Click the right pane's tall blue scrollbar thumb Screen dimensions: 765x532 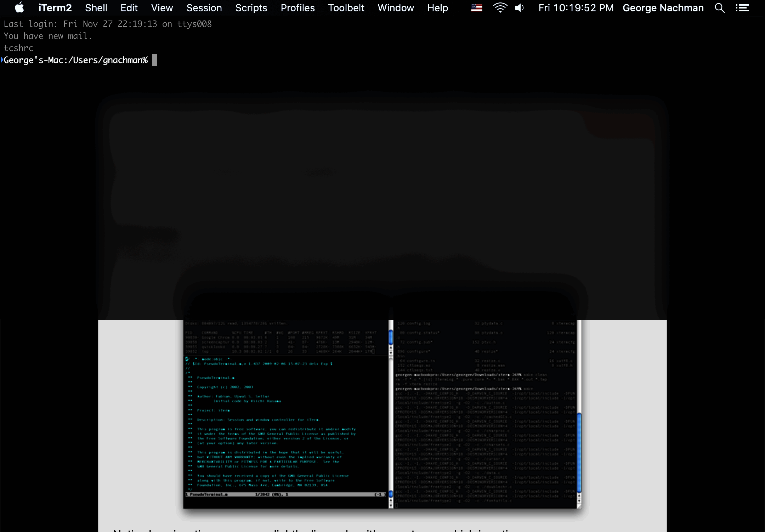click(x=579, y=452)
